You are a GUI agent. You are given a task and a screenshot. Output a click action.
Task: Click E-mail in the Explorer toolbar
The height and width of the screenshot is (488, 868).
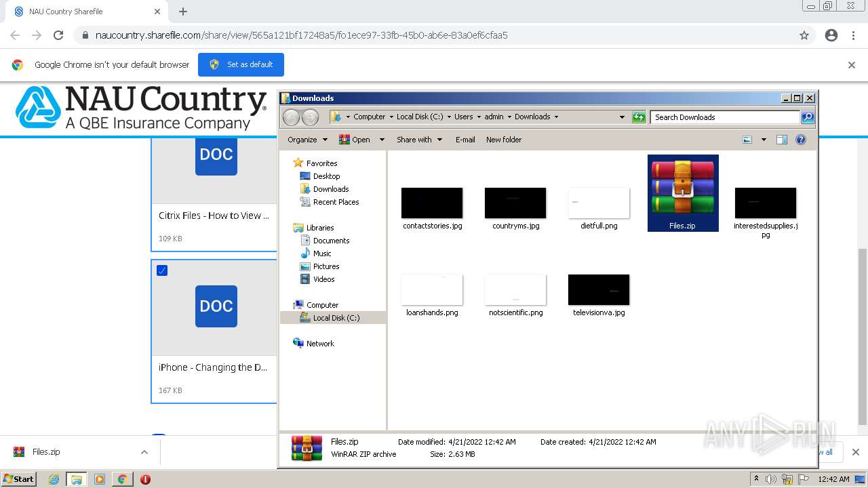pos(465,140)
